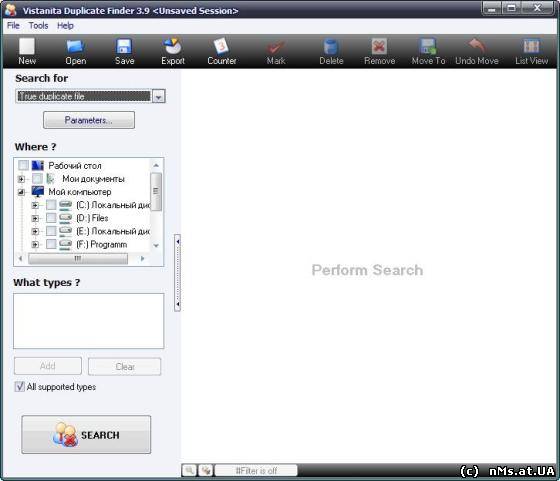The image size is (560, 481).
Task: Open a saved session with Open icon
Action: click(x=75, y=46)
